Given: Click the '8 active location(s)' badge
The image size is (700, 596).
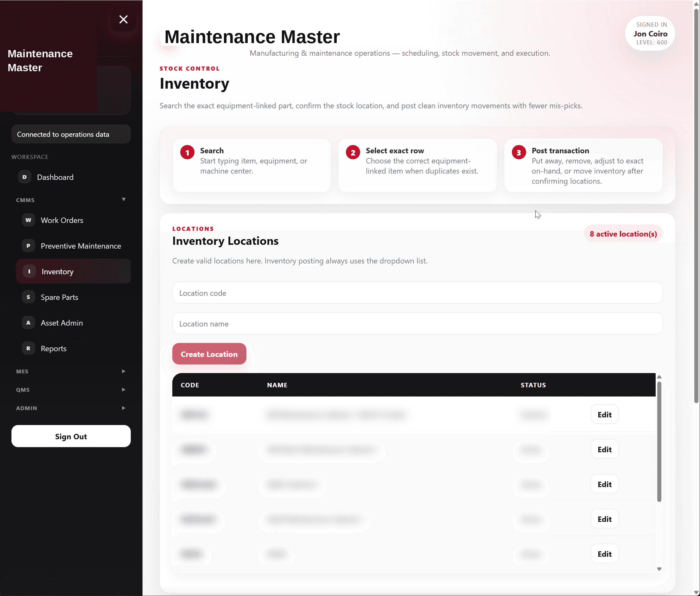Looking at the screenshot, I should click(x=623, y=234).
